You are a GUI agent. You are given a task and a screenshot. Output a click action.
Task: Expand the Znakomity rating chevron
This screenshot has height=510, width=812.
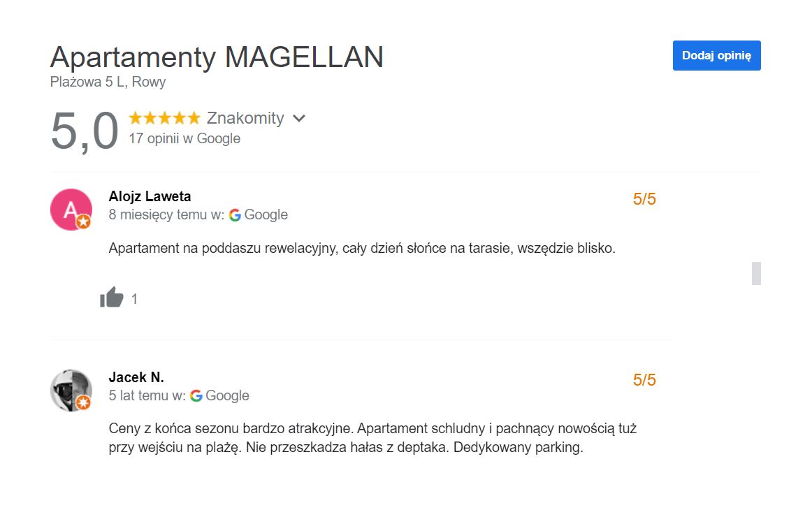299,118
